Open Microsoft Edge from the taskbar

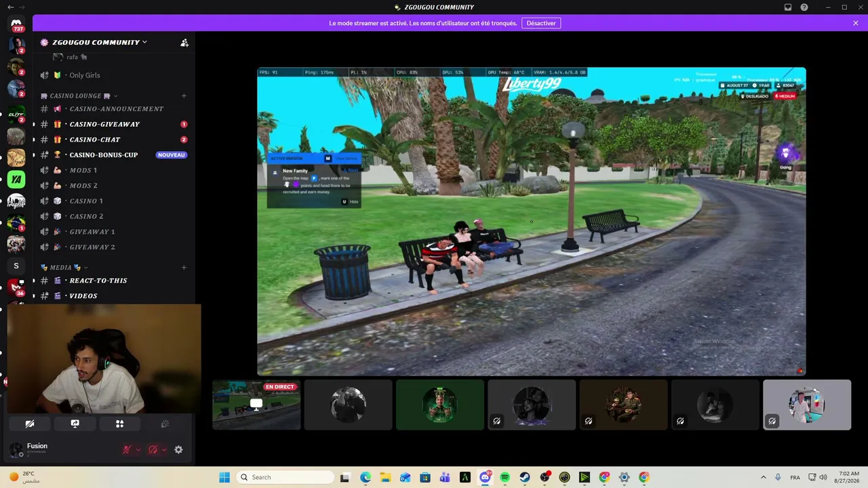tap(366, 477)
